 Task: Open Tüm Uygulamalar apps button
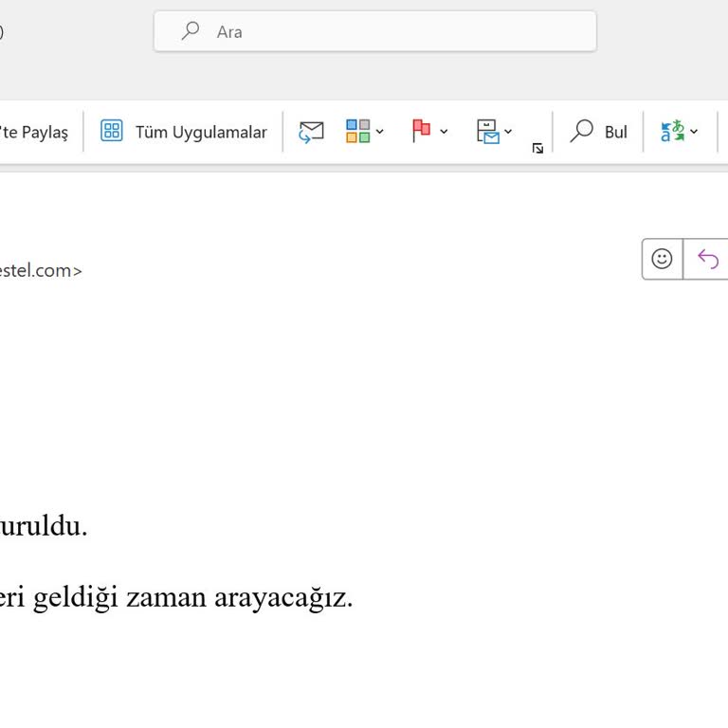183,132
